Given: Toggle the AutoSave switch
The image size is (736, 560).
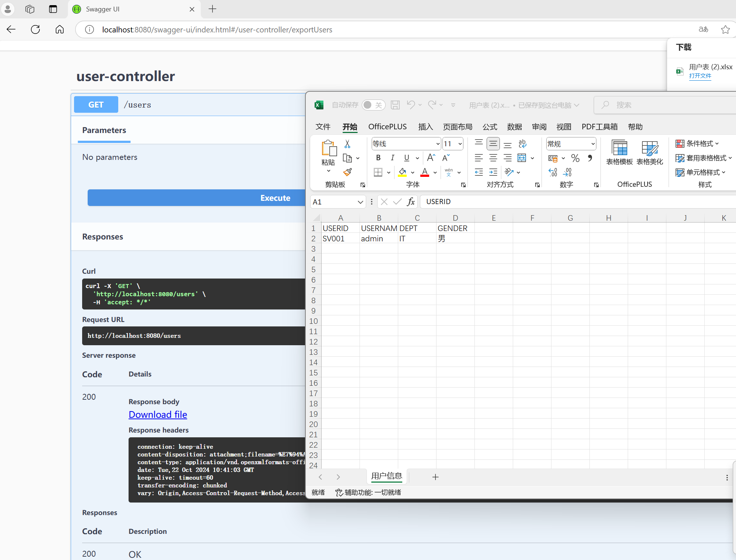Looking at the screenshot, I should pos(373,105).
